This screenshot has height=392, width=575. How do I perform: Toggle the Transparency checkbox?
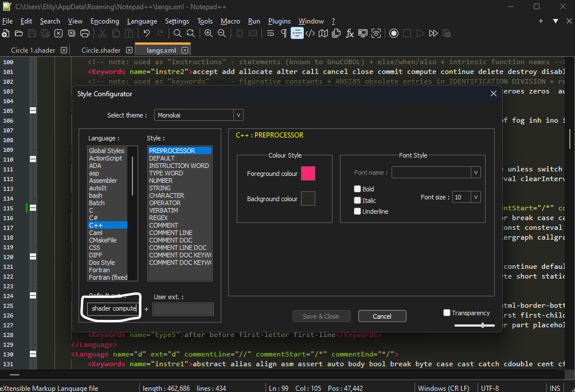pyautogui.click(x=447, y=313)
